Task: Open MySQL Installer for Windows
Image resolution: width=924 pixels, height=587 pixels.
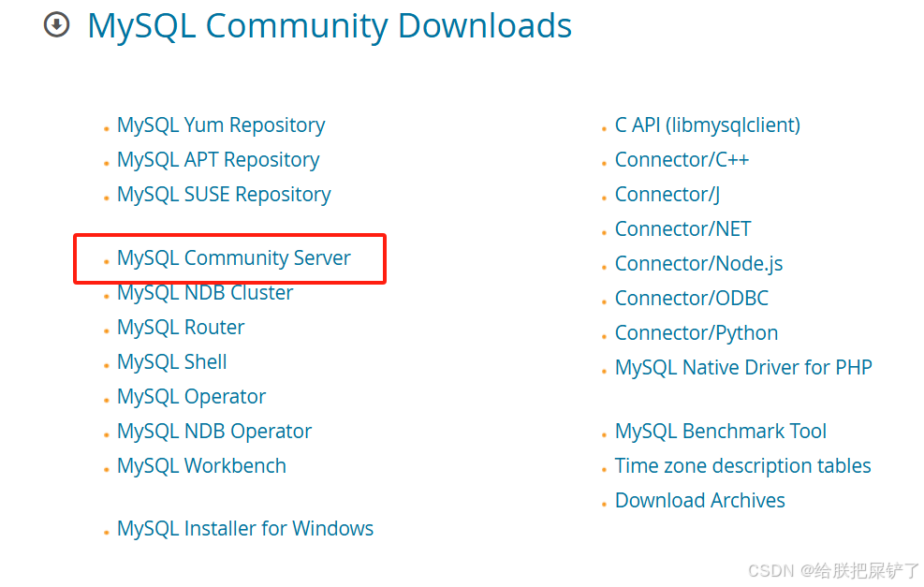Action: (245, 529)
